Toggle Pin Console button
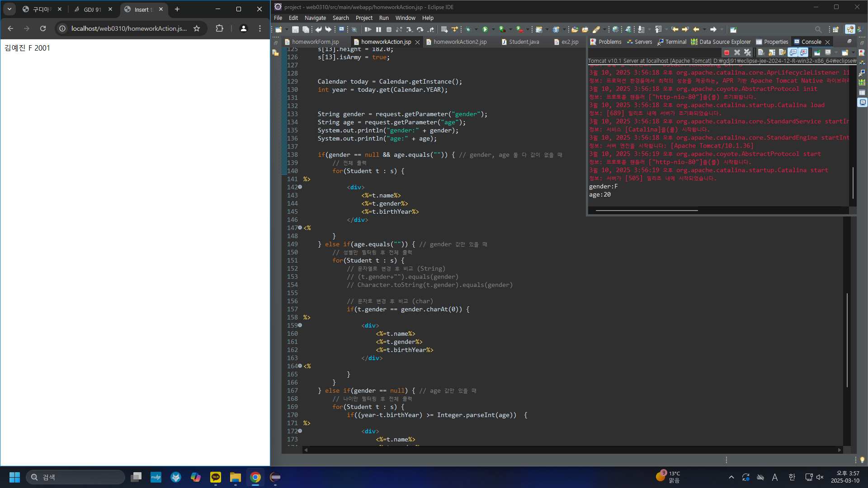This screenshot has height=488, width=868. coord(817,52)
